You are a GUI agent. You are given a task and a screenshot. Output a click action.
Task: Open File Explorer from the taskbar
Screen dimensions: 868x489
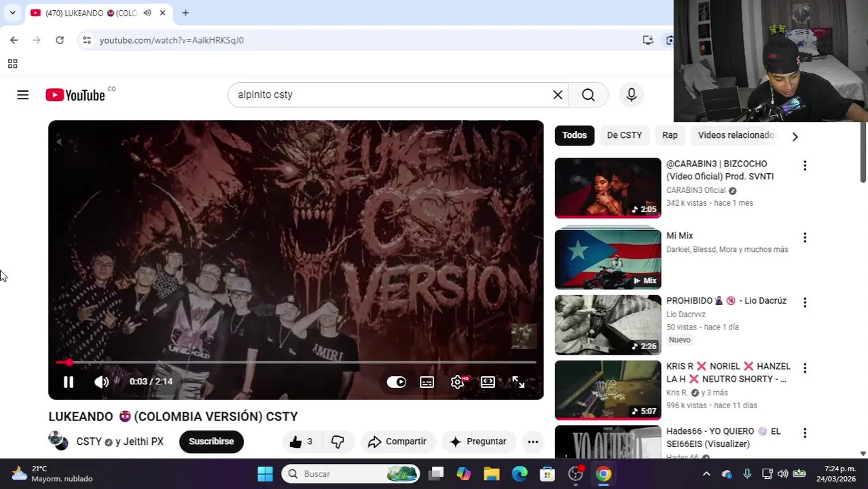pyautogui.click(x=492, y=474)
